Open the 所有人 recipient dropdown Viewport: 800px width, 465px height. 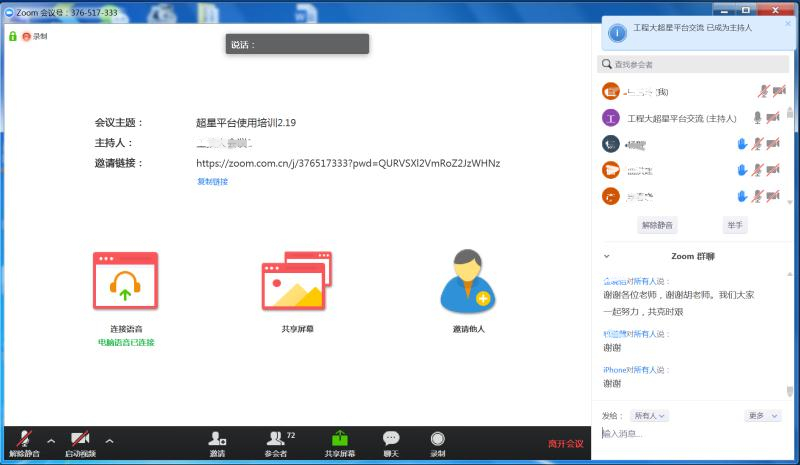coord(650,415)
